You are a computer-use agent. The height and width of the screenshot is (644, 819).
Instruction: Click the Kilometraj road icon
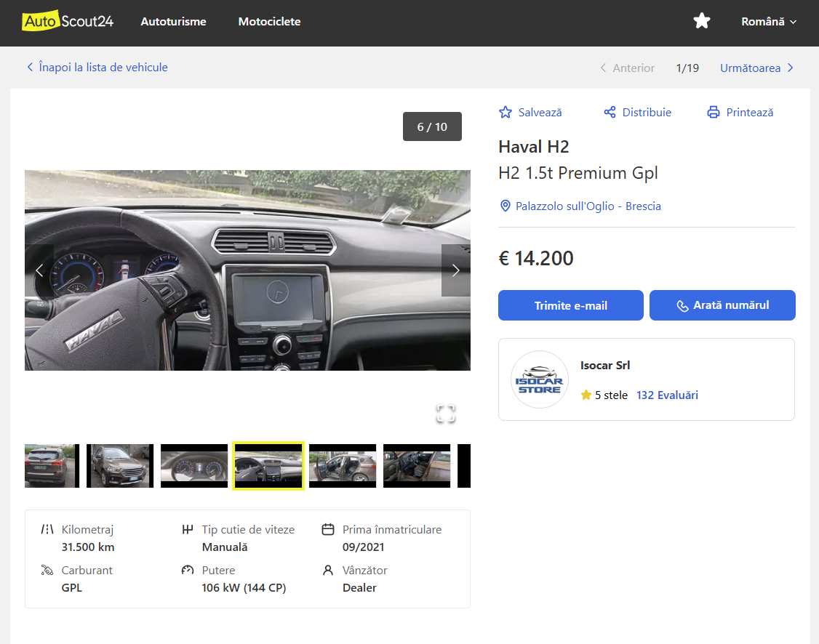(x=47, y=530)
